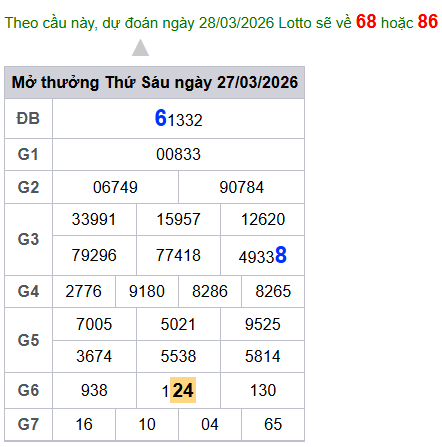This screenshot has width=442, height=447.
Task: Select G6 number 124 with highlighted 24
Action: click(x=178, y=390)
